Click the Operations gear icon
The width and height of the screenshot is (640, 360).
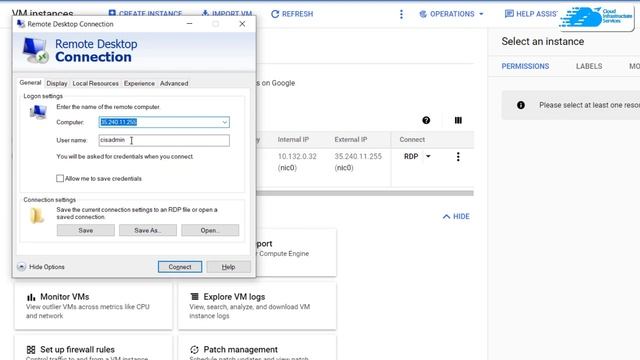423,14
